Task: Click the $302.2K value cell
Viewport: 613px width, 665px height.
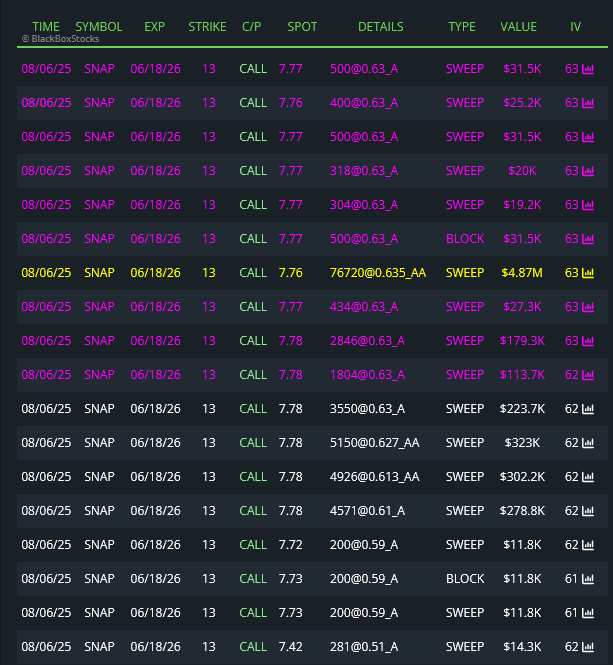Action: [x=522, y=477]
